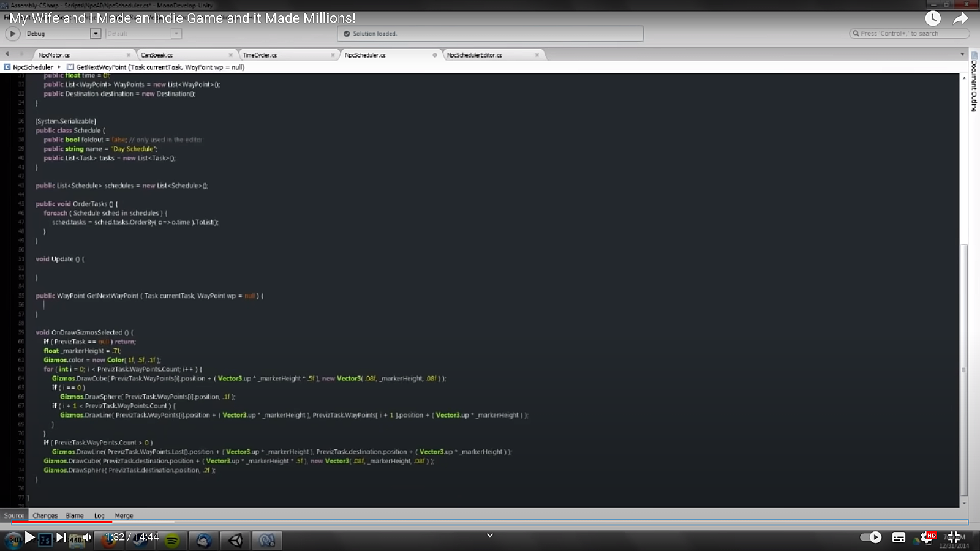Open the YouTube settings gear

(x=927, y=538)
